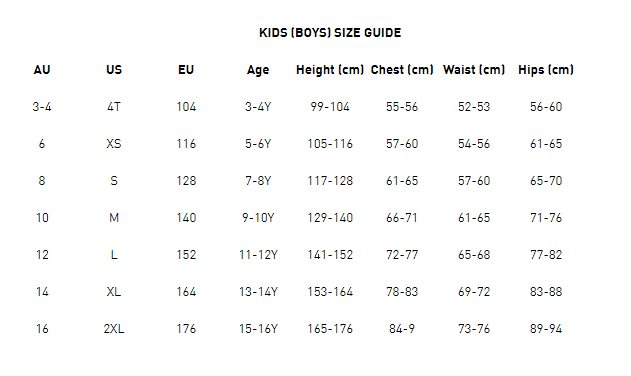
Task: Click the AU size 14 cell
Action: click(x=42, y=291)
